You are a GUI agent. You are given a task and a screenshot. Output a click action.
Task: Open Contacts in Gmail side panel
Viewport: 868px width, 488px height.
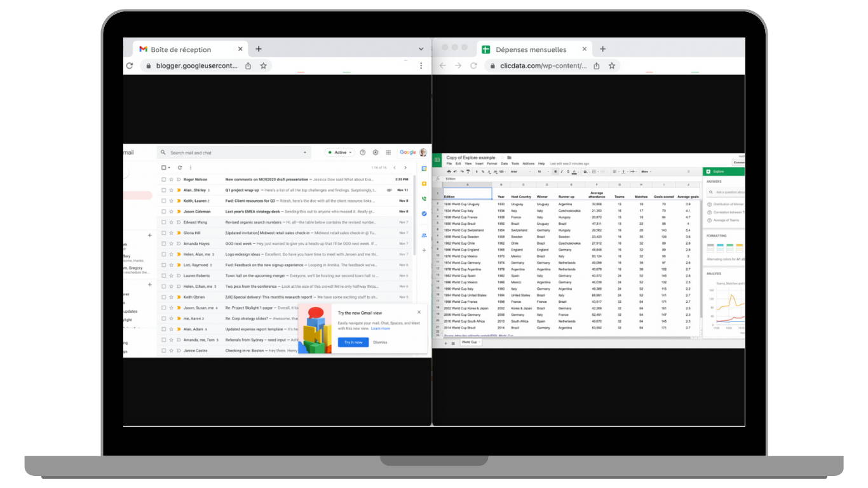tap(424, 234)
